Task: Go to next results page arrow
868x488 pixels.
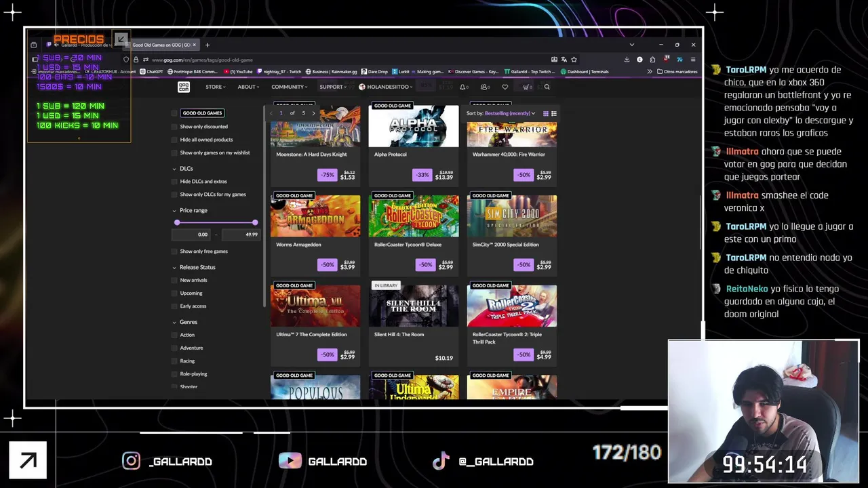Action: [x=313, y=113]
